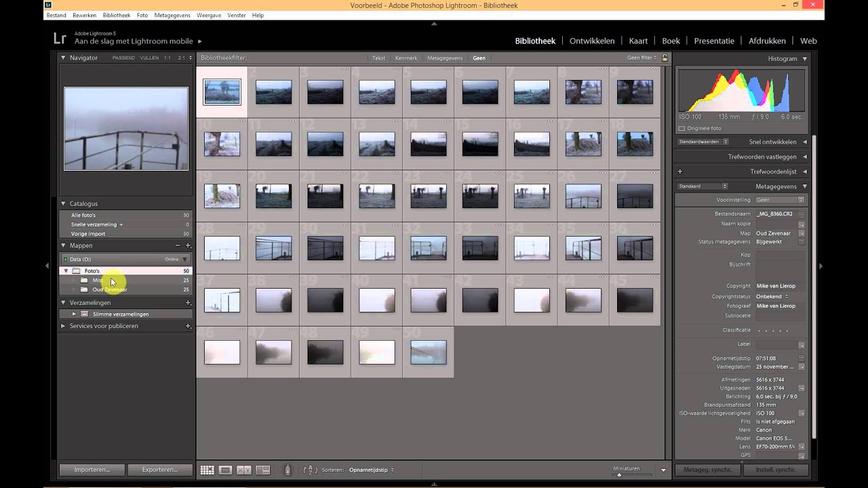Expand Slimme verzamelingen group
The height and width of the screenshot is (488, 868).
pyautogui.click(x=74, y=314)
